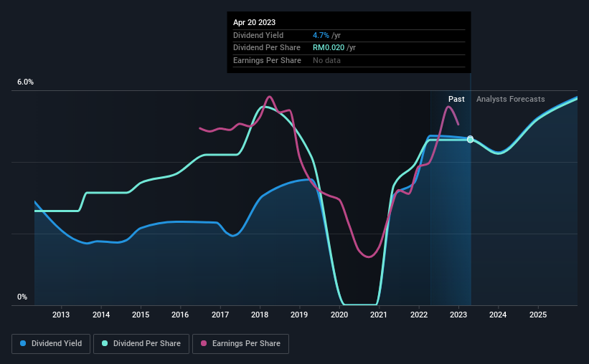
Task: Click the 2022 x-axis label
Action: coord(419,315)
